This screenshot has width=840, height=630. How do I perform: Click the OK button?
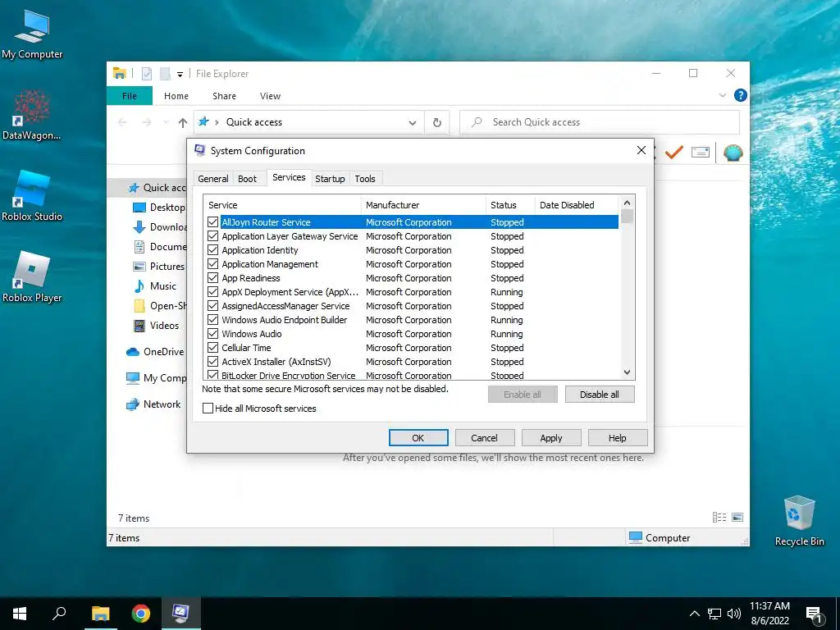tap(418, 438)
